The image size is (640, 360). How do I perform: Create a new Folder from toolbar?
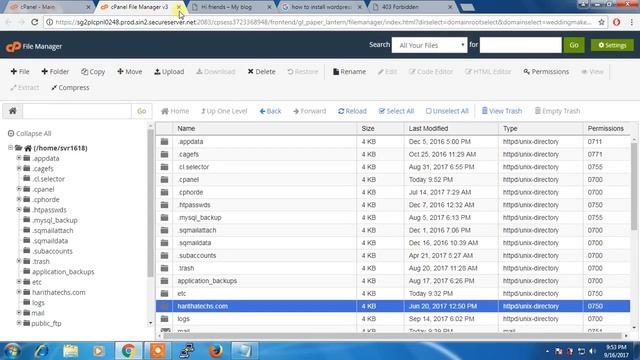(55, 71)
